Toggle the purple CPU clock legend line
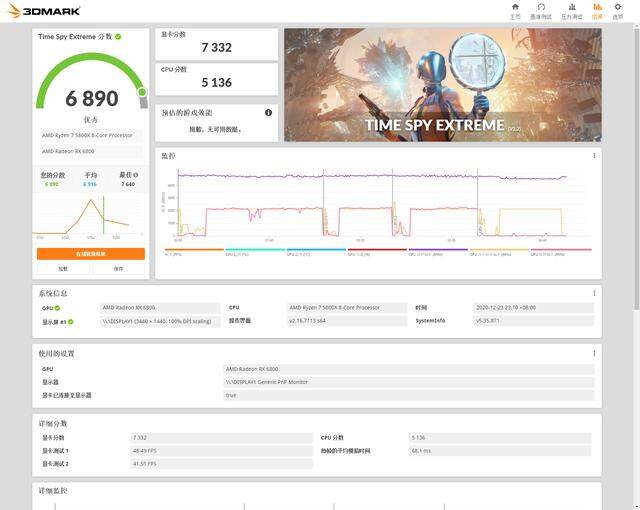The width and height of the screenshot is (640, 510). 438,252
